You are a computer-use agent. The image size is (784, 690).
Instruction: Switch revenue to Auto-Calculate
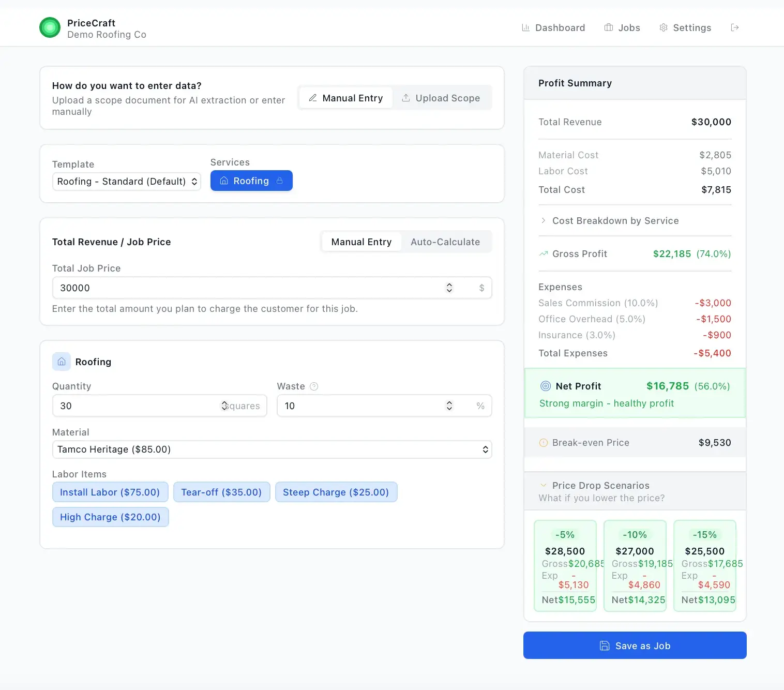445,242
